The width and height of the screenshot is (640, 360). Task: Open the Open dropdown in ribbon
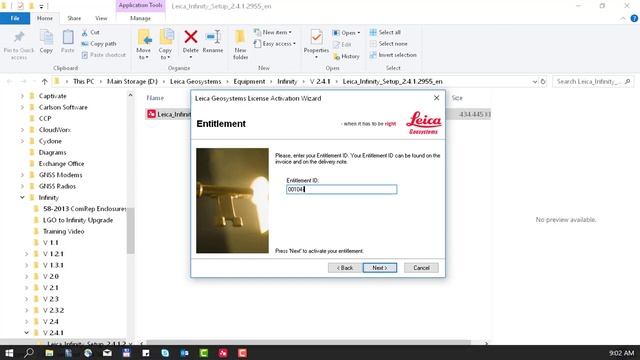pos(346,33)
